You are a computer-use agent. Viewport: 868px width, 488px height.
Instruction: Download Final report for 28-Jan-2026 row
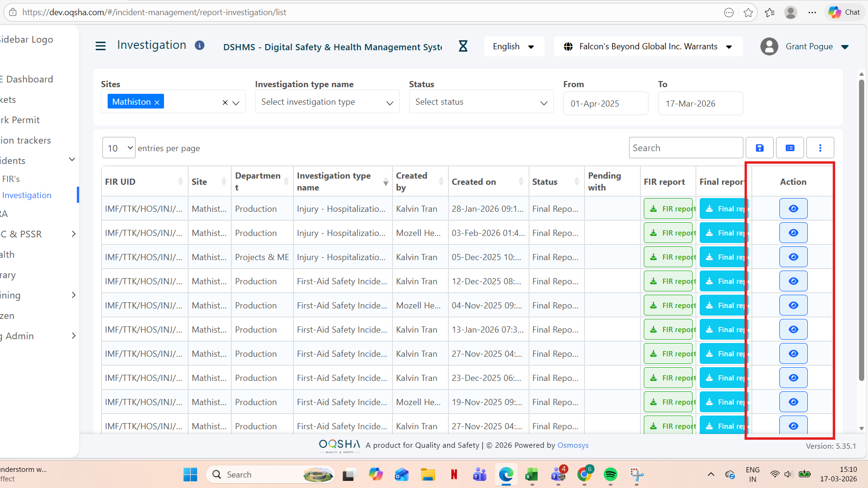coord(723,208)
